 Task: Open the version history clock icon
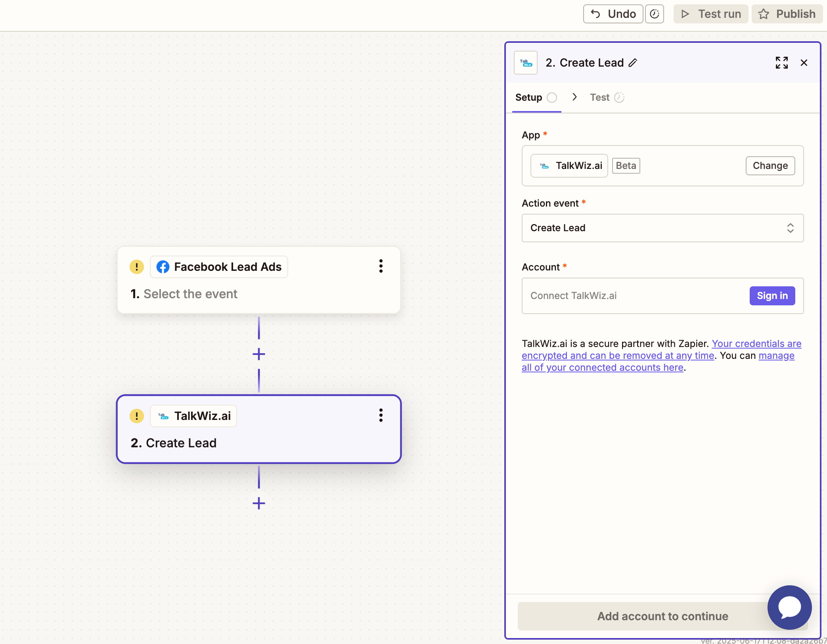pyautogui.click(x=655, y=14)
